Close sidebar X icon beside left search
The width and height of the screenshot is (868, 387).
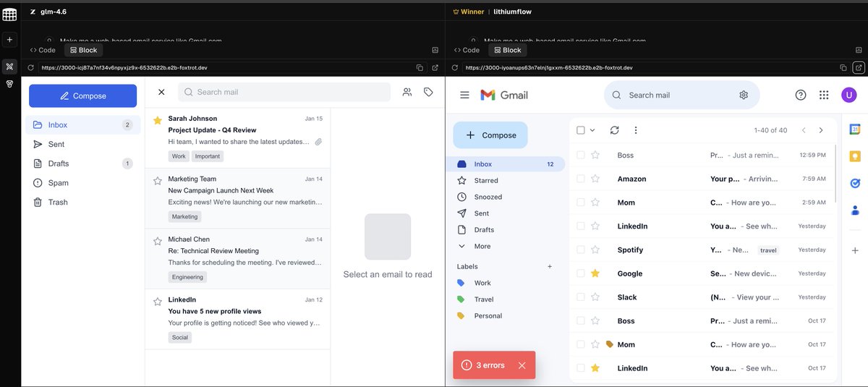pos(161,92)
